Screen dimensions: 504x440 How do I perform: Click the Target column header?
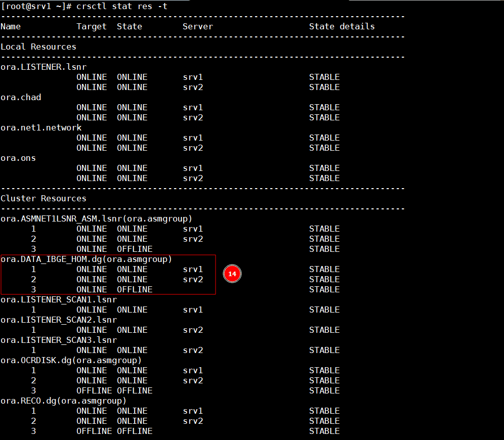point(92,26)
